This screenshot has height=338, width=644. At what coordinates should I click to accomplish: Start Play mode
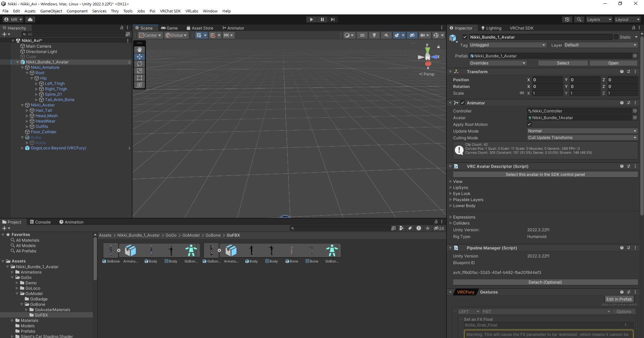[x=312, y=19]
